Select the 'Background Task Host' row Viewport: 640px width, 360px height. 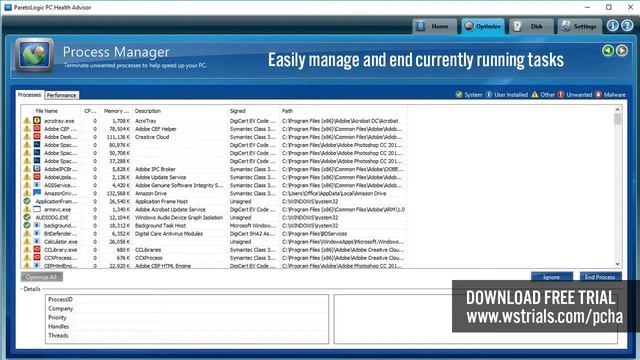point(214,225)
